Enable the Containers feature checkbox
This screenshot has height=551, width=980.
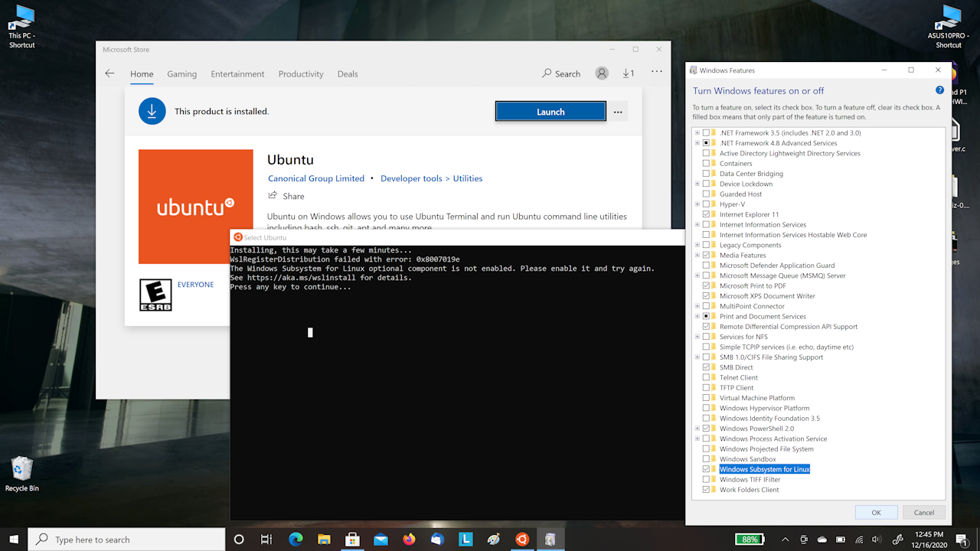706,164
